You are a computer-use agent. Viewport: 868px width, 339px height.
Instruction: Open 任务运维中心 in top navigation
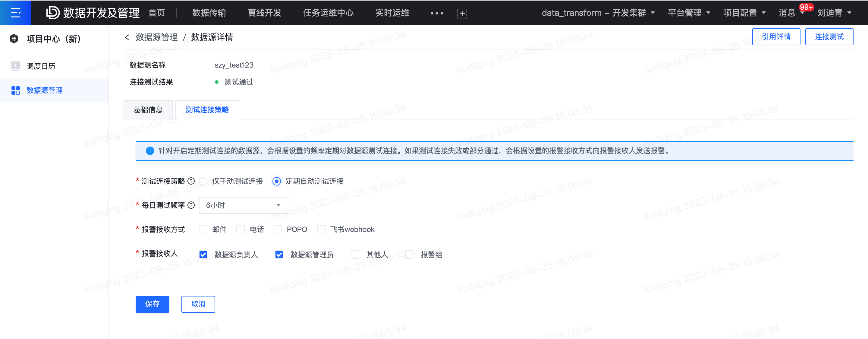[x=328, y=13]
